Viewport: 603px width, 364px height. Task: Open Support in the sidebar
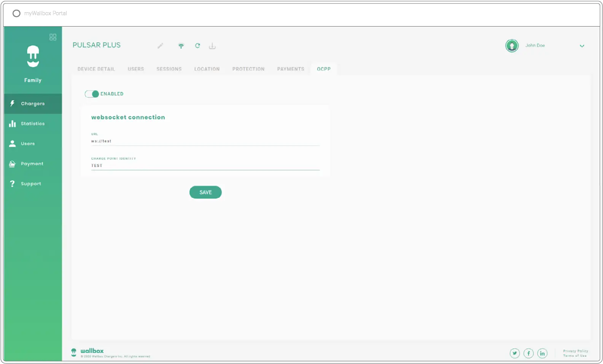[x=33, y=184]
